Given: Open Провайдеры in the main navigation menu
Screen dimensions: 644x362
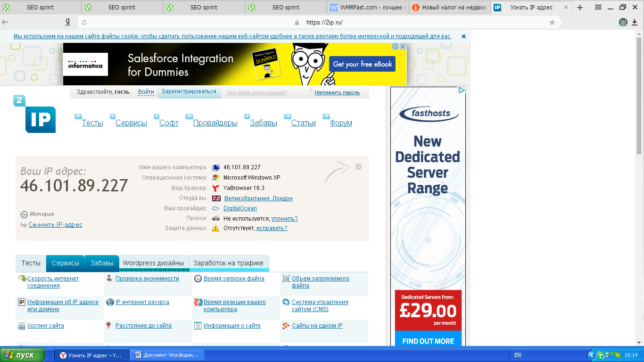Looking at the screenshot, I should 215,123.
